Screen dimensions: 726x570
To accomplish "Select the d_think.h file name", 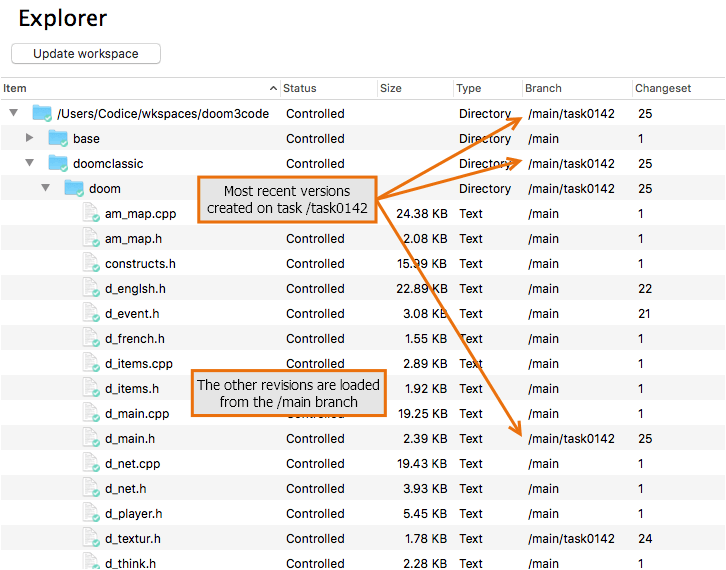I will (130, 564).
